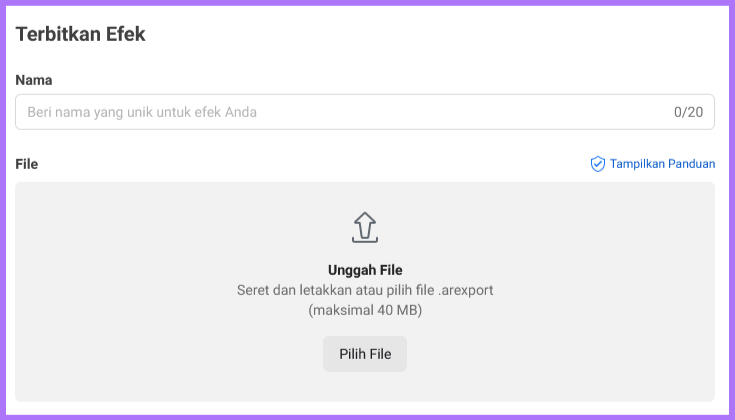Click the word Pilih on the file chooser button

click(x=352, y=354)
